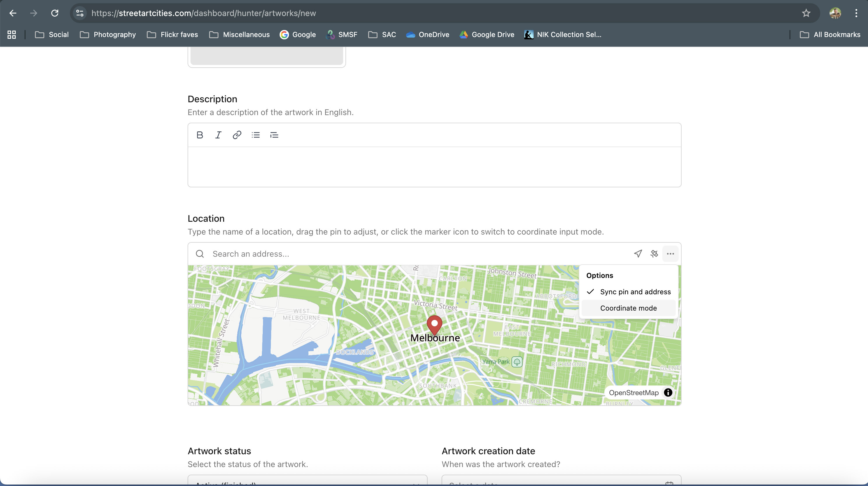Open the OpenStreetMap attribution info icon
The image size is (868, 486).
point(668,392)
